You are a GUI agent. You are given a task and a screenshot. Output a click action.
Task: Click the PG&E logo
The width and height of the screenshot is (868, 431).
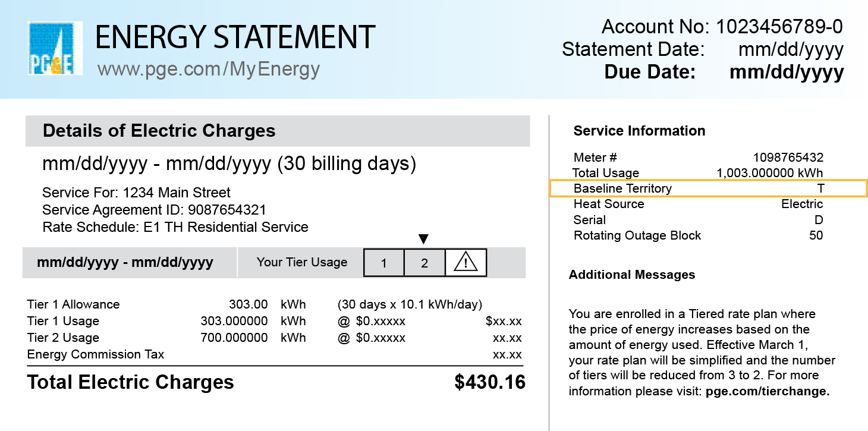pyautogui.click(x=55, y=48)
